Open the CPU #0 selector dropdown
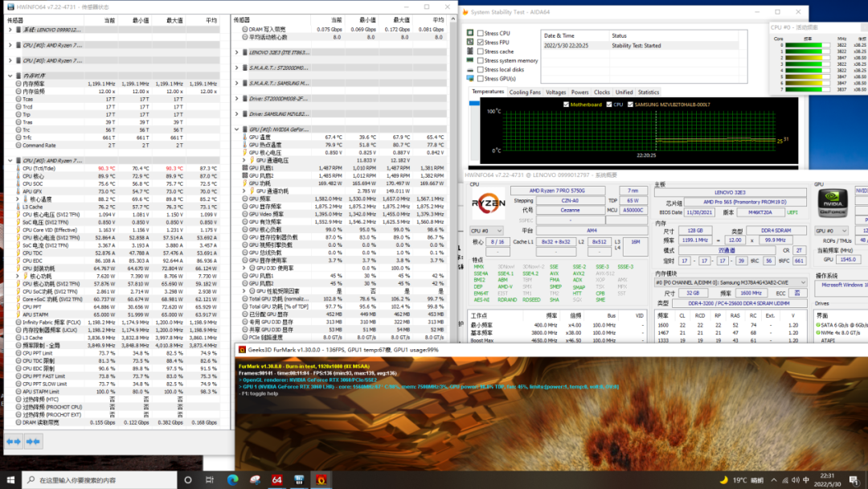This screenshot has height=489, width=868. click(x=486, y=230)
